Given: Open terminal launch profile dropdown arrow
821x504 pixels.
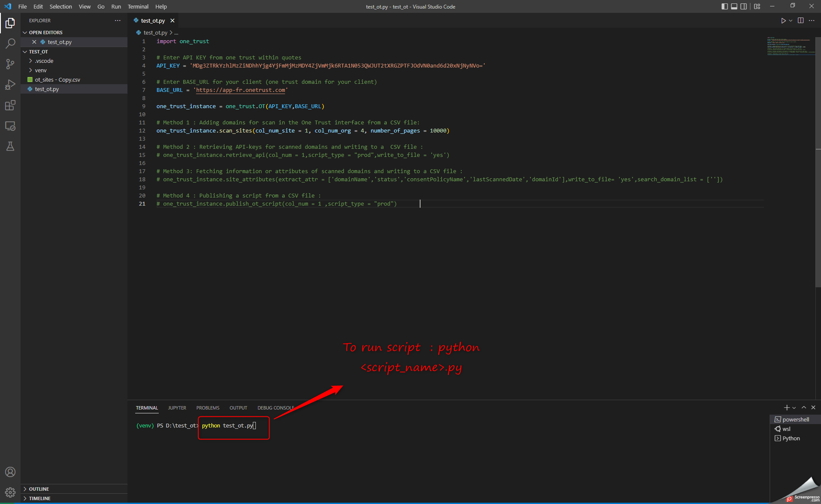Looking at the screenshot, I should tap(794, 408).
